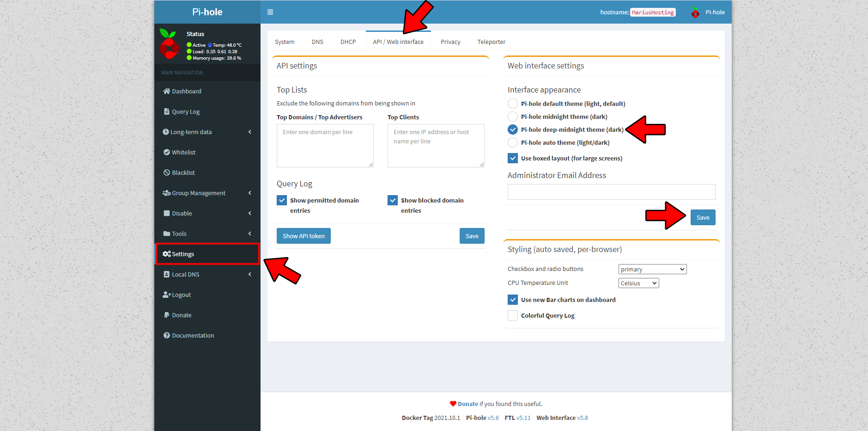This screenshot has height=431, width=868.
Task: Enable Colorful Query Log checkbox
Action: tap(513, 315)
